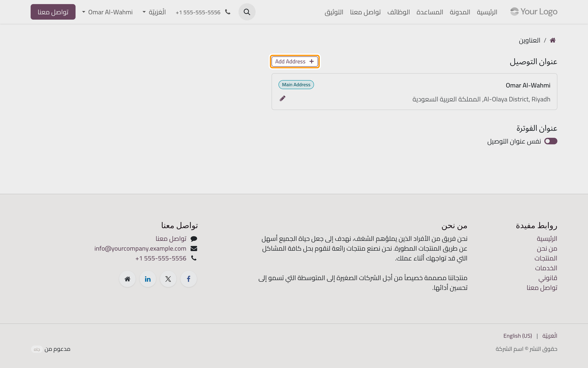This screenshot has width=588, height=368.
Task: Open footer link الرئيسية under روابط مفيدة
Action: [547, 239]
